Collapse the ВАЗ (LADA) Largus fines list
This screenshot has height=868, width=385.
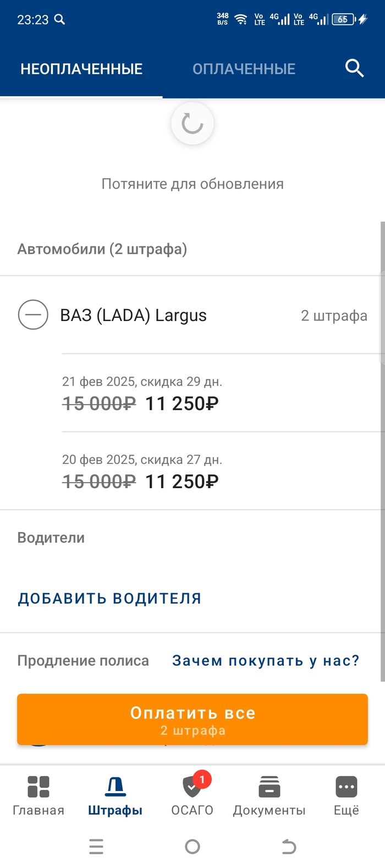33,315
